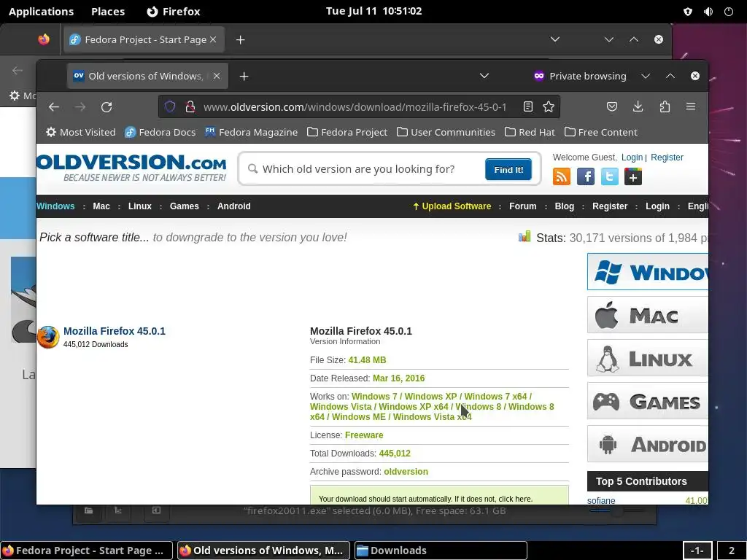This screenshot has height=560, width=747.
Task: Click the Stats bar chart icon
Action: (x=525, y=236)
